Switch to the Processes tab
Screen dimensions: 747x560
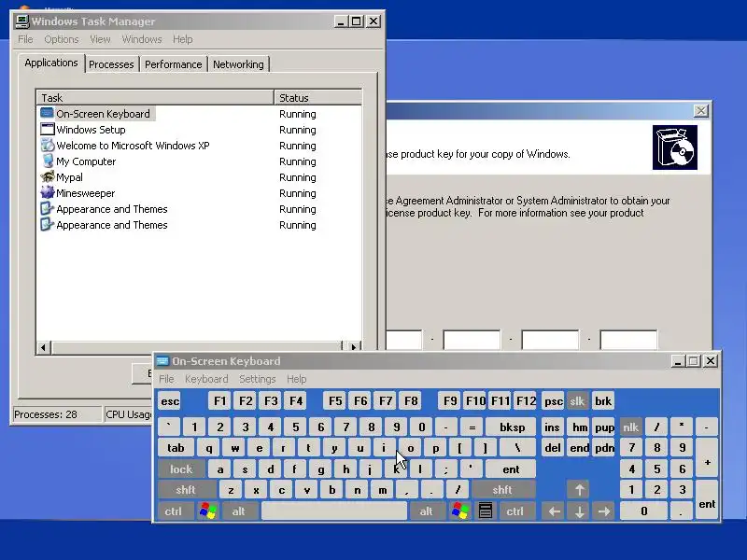[x=111, y=64]
